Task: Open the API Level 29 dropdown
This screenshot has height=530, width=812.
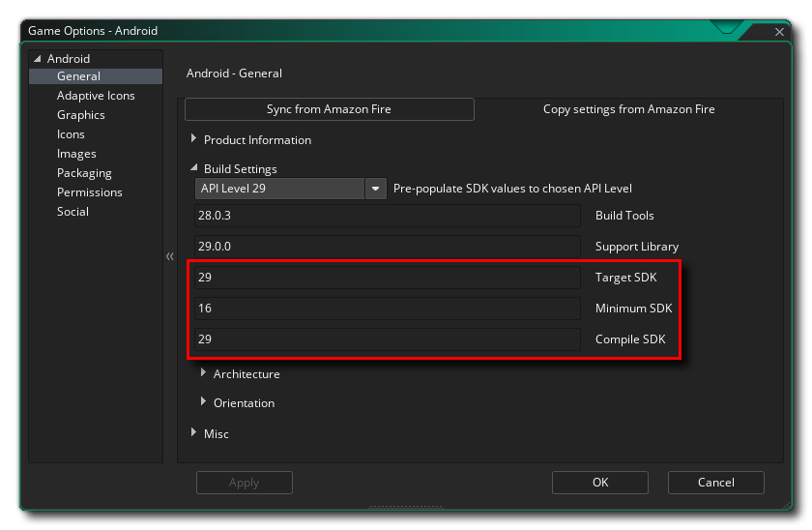Action: pyautogui.click(x=376, y=189)
